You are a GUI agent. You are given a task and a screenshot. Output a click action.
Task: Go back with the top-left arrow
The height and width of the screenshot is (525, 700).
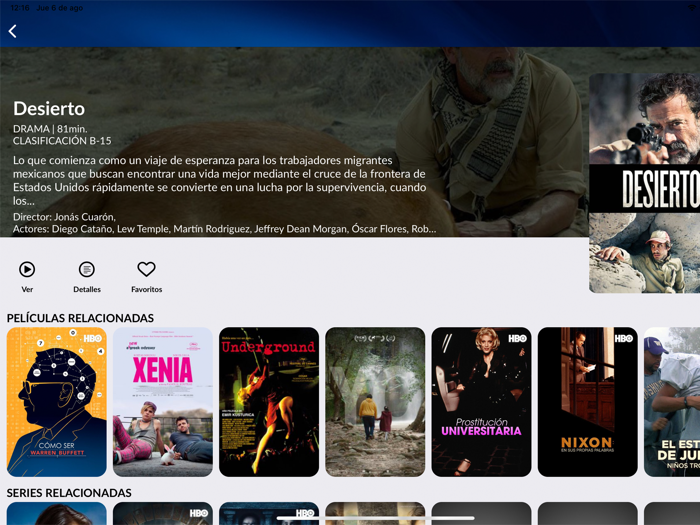12,31
